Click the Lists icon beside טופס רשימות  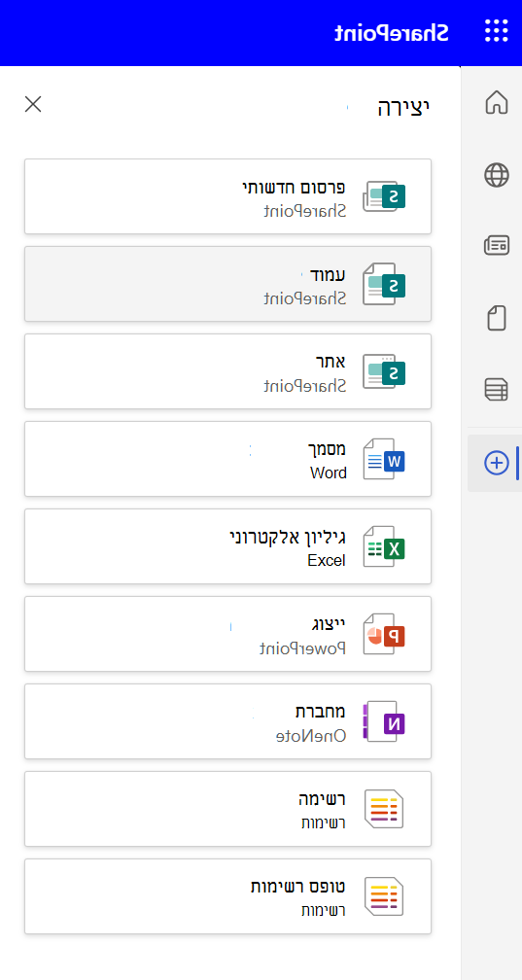pyautogui.click(x=384, y=896)
